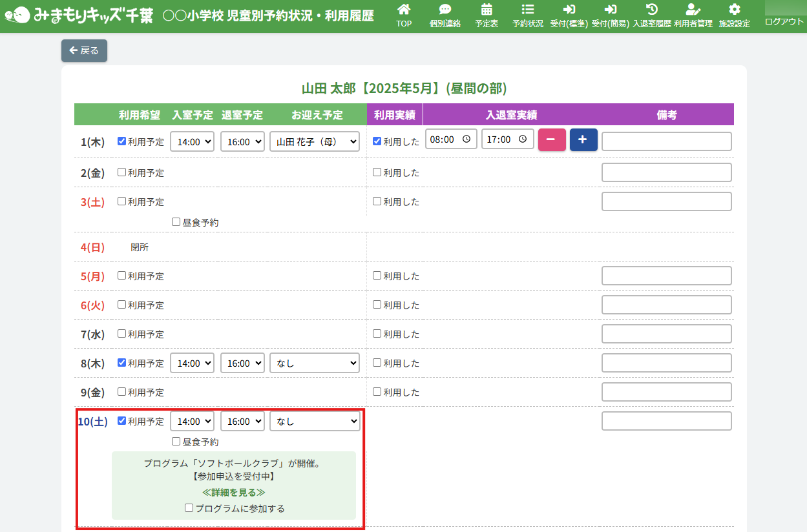Viewport: 807px width, 532px height.
Task: Expand 入室予定 time dropdown for 8(木)
Action: [192, 363]
